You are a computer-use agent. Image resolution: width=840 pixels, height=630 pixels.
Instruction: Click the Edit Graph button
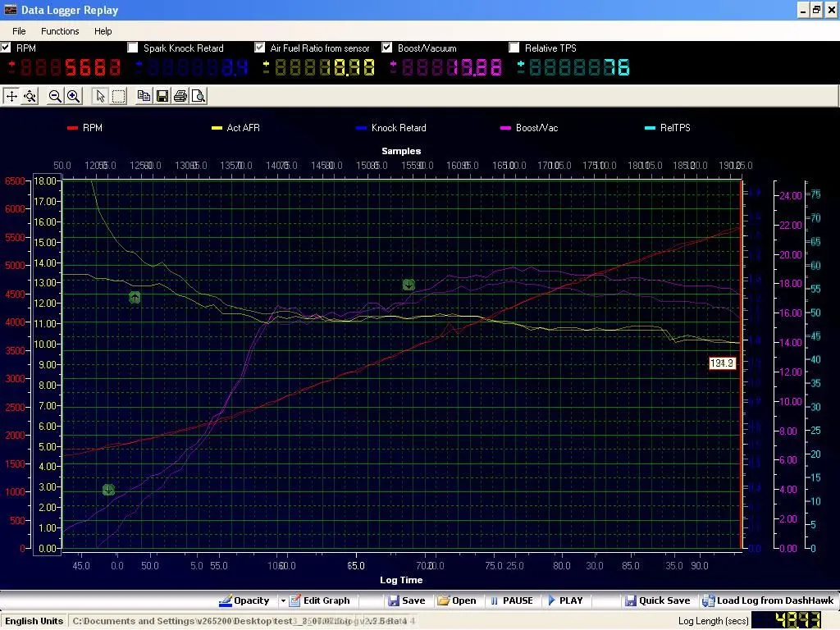point(319,600)
